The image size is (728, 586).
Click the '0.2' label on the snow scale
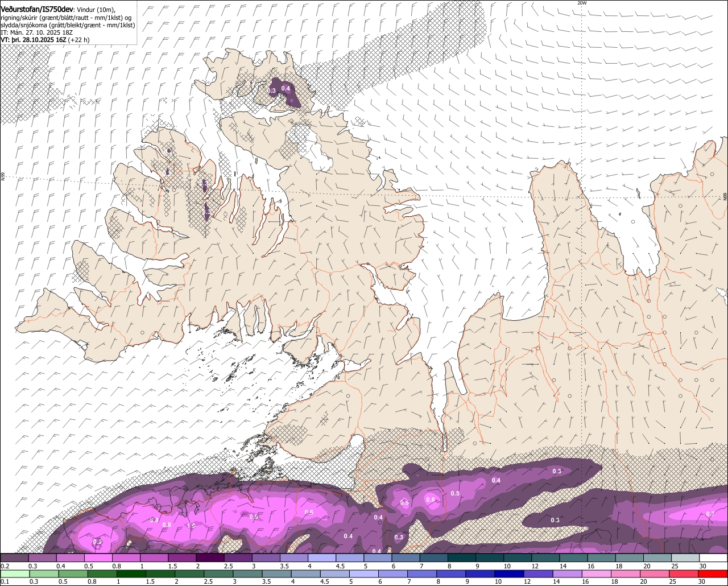[5, 566]
